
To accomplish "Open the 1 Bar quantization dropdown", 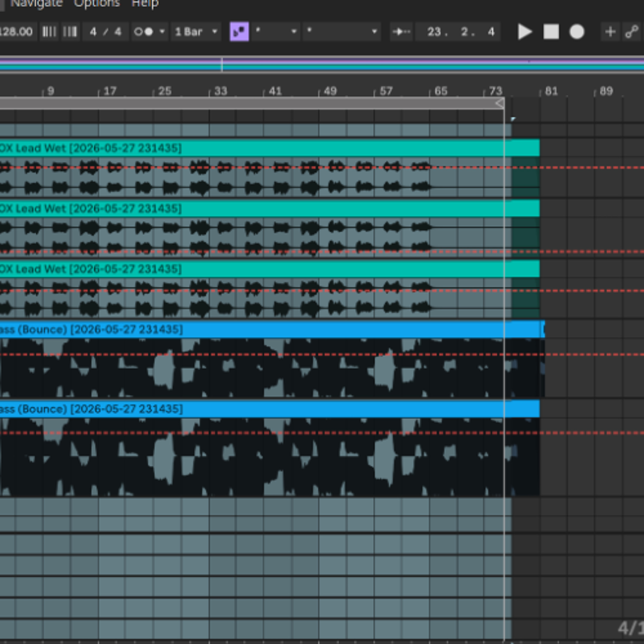I will [x=196, y=32].
